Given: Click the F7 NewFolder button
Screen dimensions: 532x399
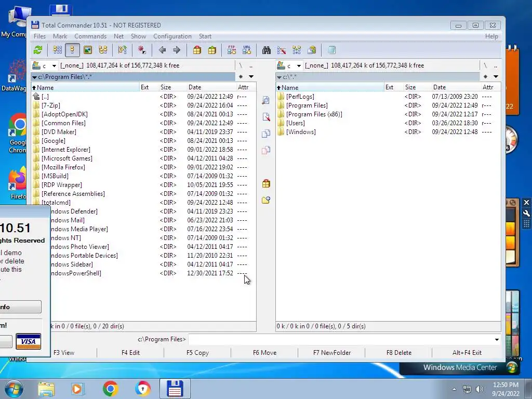Looking at the screenshot, I should tap(332, 353).
